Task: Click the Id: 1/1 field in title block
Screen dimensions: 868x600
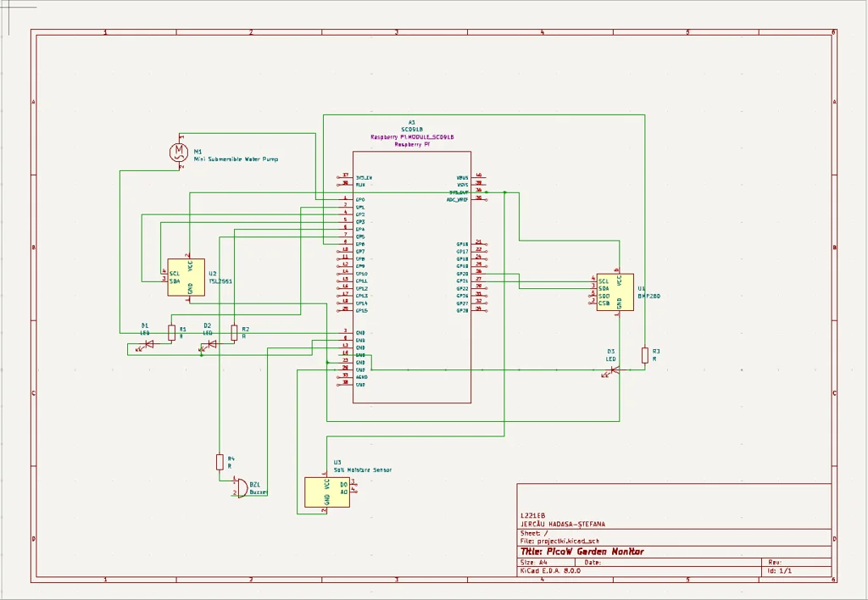Action: [x=778, y=570]
